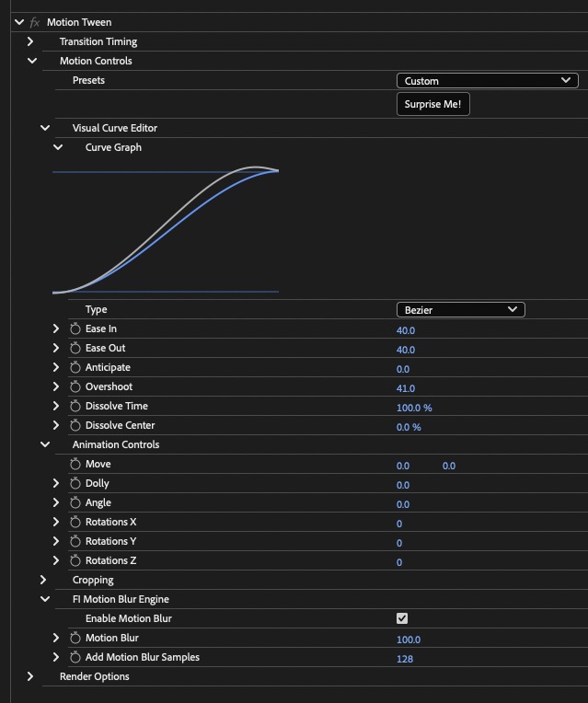Expand the Render Options group
This screenshot has width=588, height=703.
pyautogui.click(x=30, y=676)
